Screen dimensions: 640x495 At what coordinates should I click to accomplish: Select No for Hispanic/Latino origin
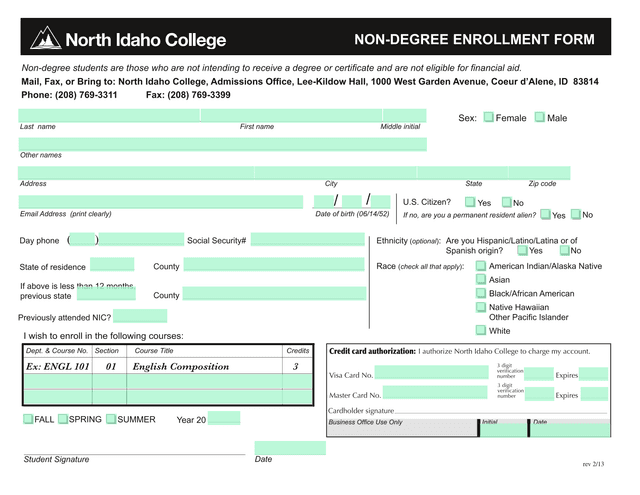click(x=564, y=250)
